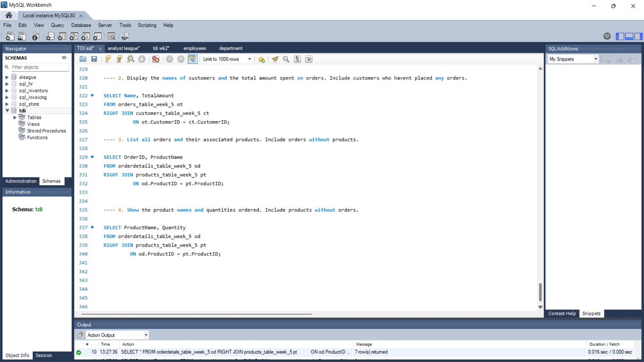The width and height of the screenshot is (644, 362).
Task: Expand the sql_hr schema
Action: click(x=7, y=84)
